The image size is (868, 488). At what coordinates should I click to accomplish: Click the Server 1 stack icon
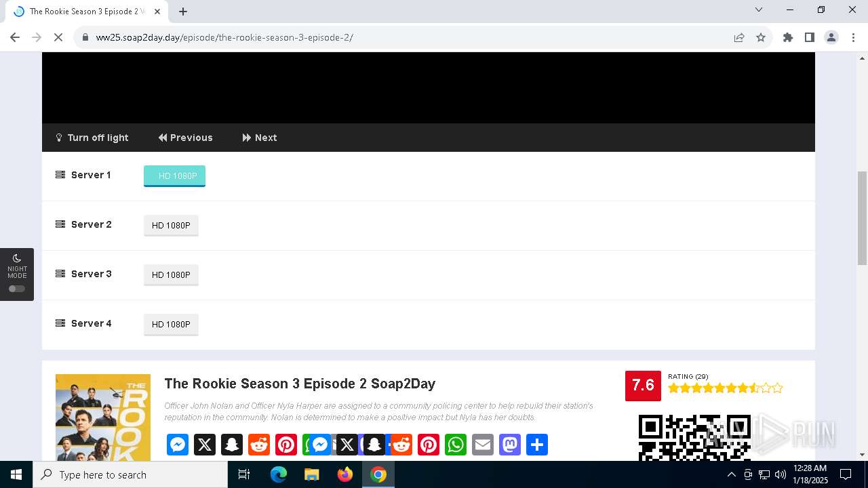click(x=60, y=175)
